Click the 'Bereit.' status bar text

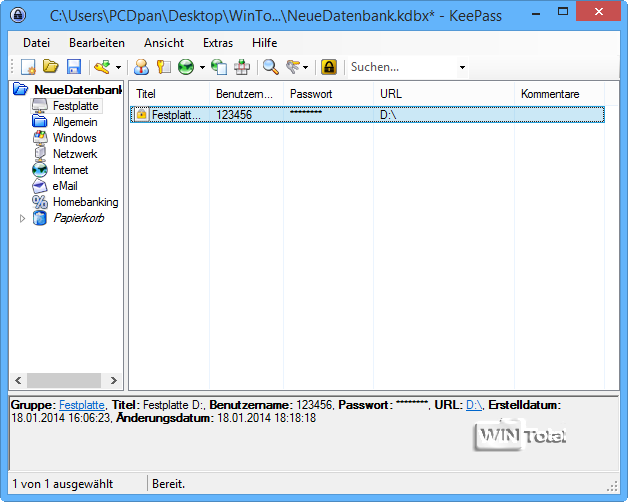(x=169, y=484)
